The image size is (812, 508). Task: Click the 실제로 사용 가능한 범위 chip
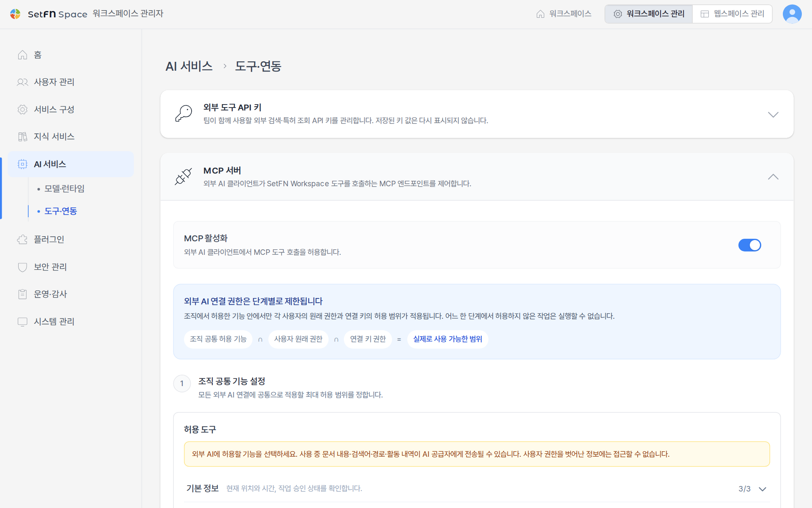point(447,339)
